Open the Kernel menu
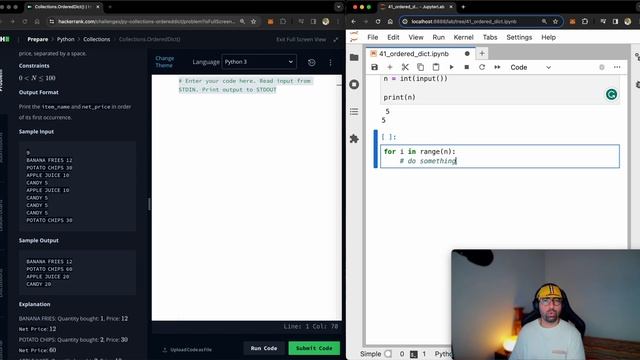Screen dimensions: 640x360 pyautogui.click(x=463, y=37)
